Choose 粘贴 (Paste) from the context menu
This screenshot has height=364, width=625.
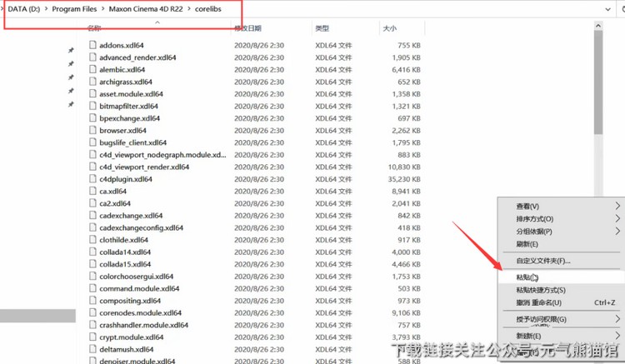(527, 277)
